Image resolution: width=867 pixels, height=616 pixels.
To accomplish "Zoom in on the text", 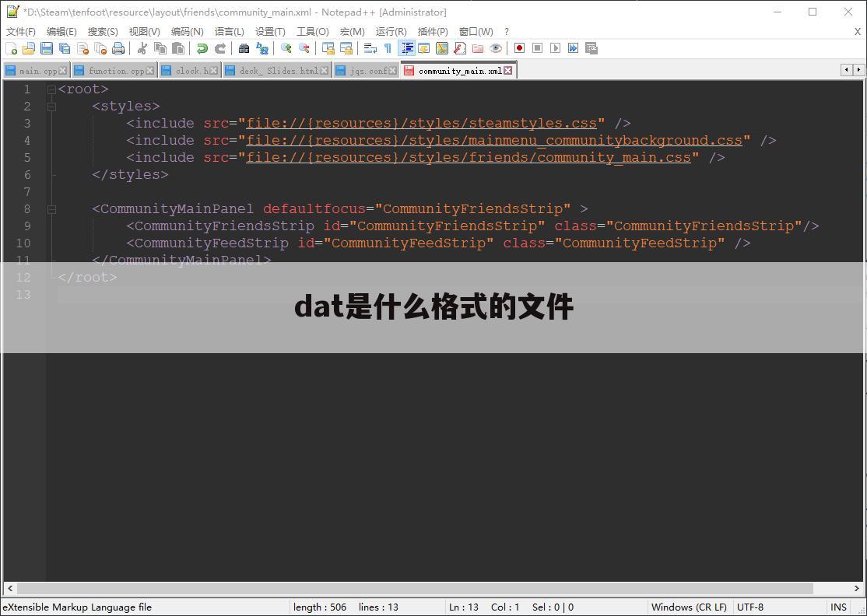I will (285, 48).
